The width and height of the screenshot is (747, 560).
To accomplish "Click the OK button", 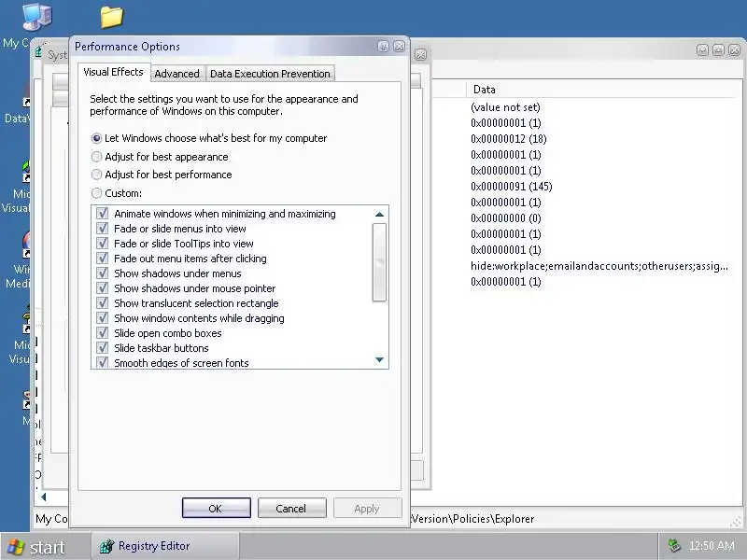I will coord(216,508).
